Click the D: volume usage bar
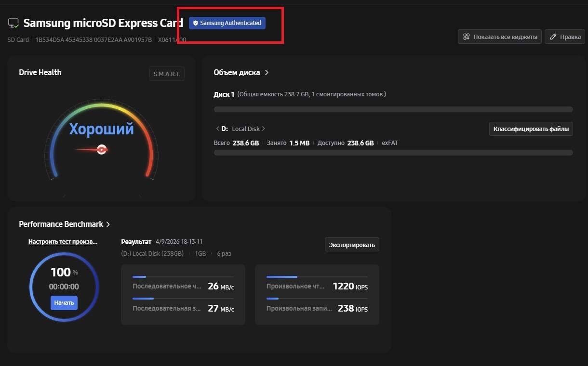588x366 pixels. tap(393, 153)
